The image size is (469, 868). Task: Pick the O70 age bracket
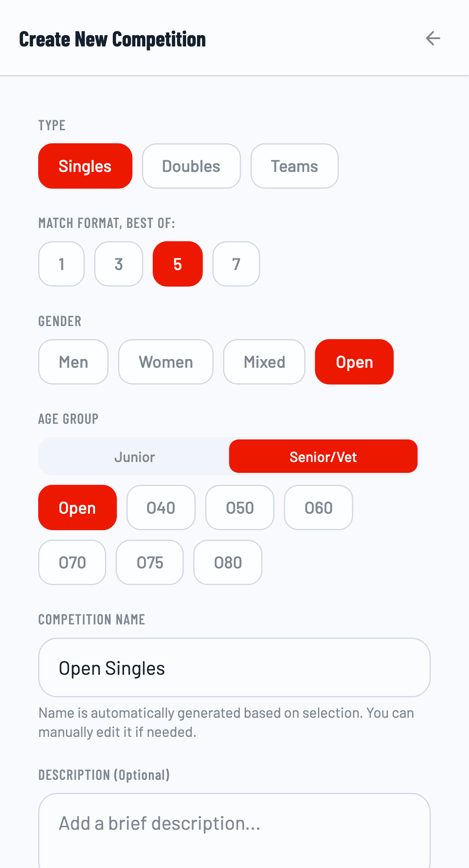72,562
